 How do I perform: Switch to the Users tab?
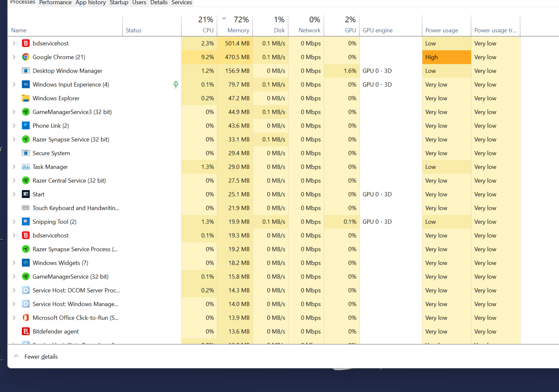139,2
